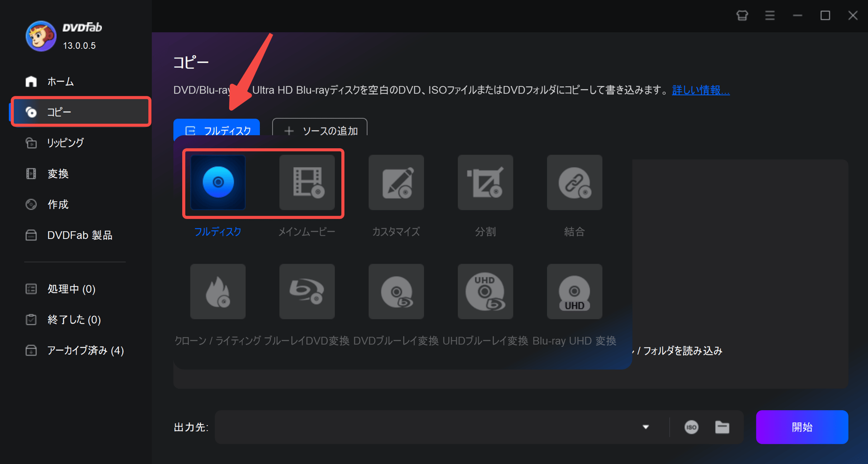The width and height of the screenshot is (868, 464).
Task: Select the UHDブルーレイ変換 icon
Action: point(485,291)
